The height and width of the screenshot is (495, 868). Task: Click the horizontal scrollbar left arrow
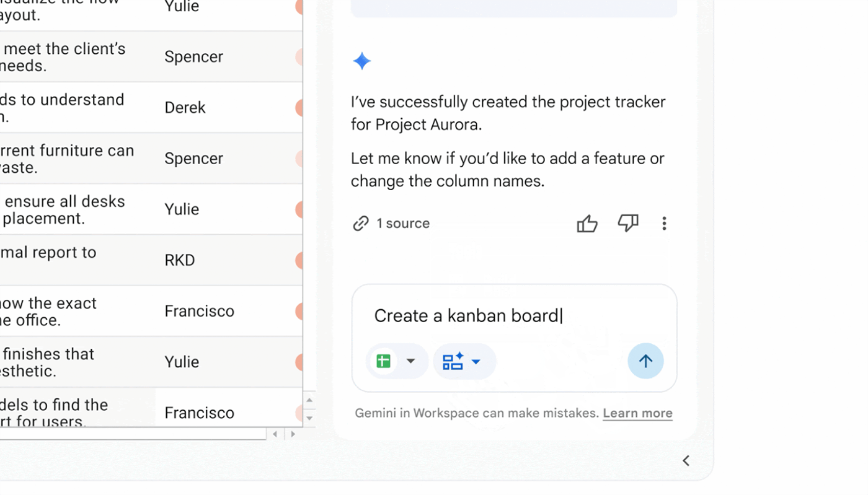[x=275, y=434]
